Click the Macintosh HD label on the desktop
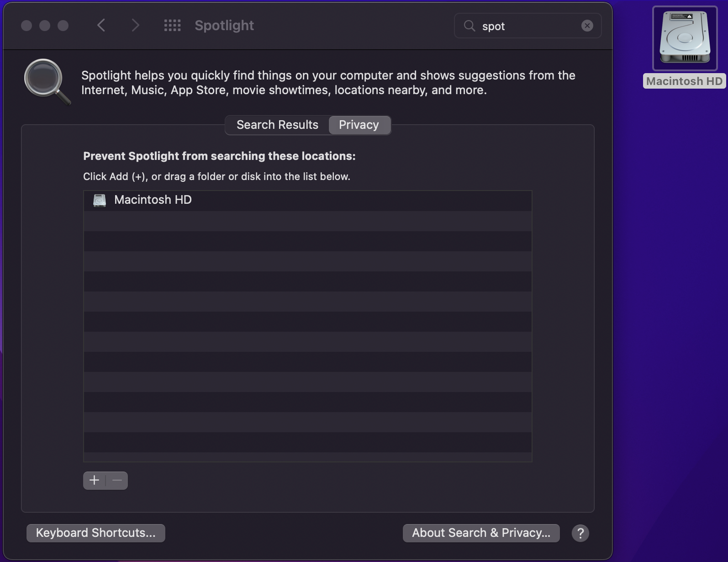 tap(685, 81)
